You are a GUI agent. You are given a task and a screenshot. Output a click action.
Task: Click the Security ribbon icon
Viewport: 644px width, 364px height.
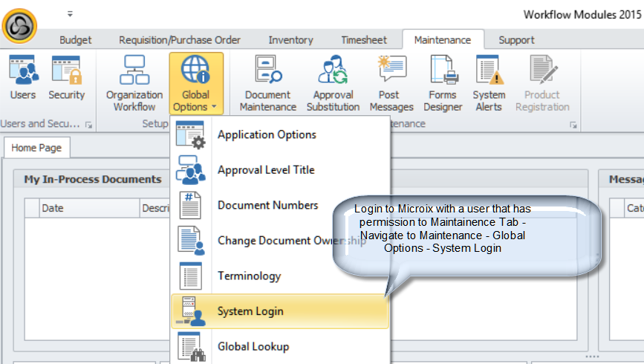(67, 79)
